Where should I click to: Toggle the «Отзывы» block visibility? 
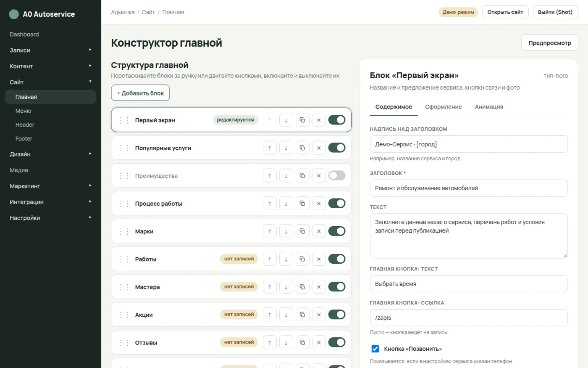(x=337, y=342)
